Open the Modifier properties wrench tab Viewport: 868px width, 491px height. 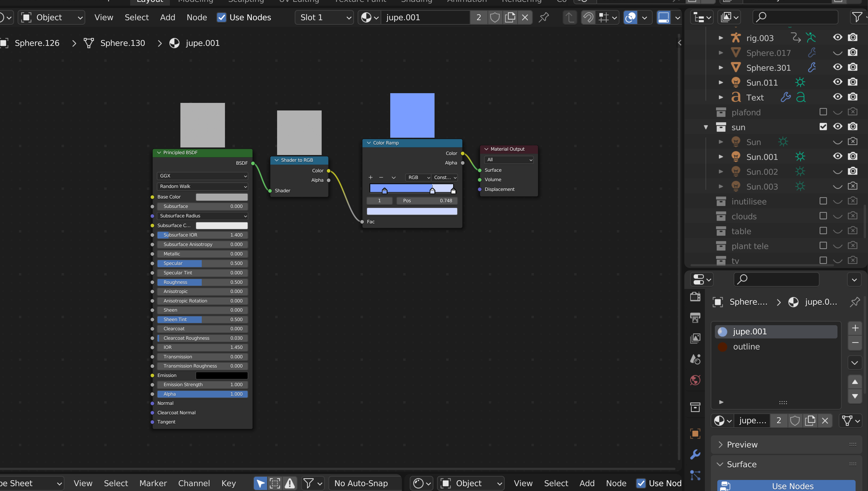click(x=695, y=454)
